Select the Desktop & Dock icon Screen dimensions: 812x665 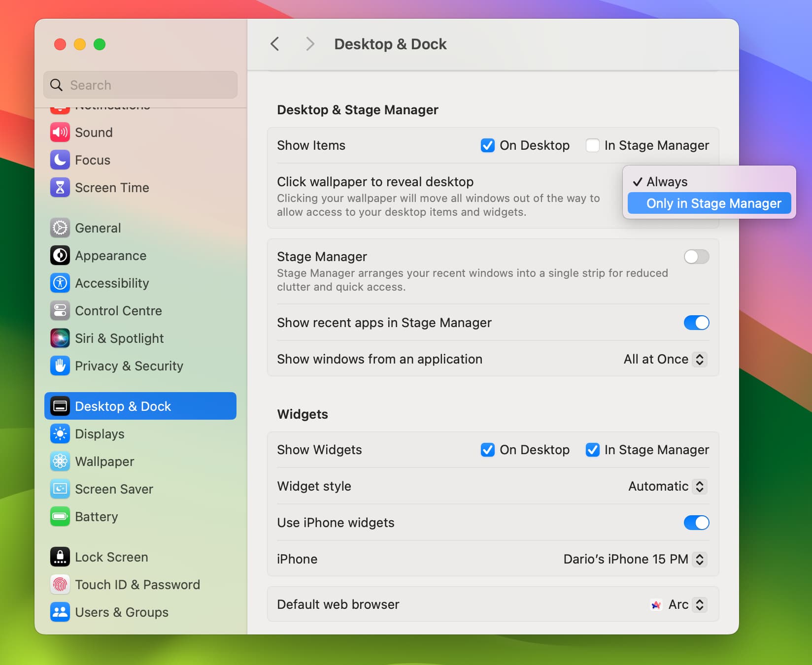[x=60, y=406]
